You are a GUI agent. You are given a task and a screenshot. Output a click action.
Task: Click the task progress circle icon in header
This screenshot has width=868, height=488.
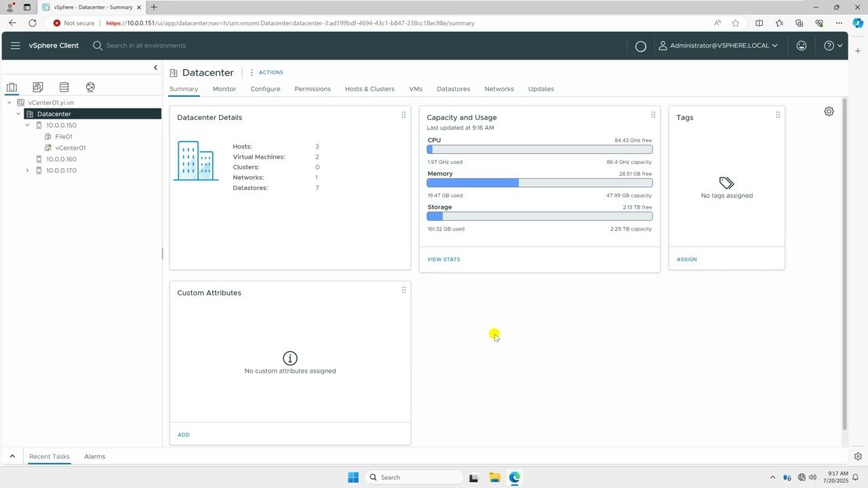coord(640,46)
